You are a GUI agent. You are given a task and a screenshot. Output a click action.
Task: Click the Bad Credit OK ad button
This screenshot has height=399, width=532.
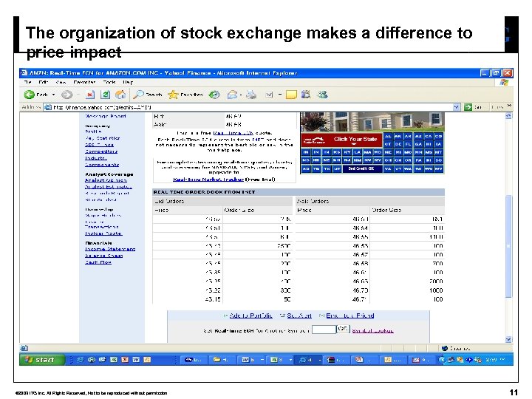click(x=361, y=168)
